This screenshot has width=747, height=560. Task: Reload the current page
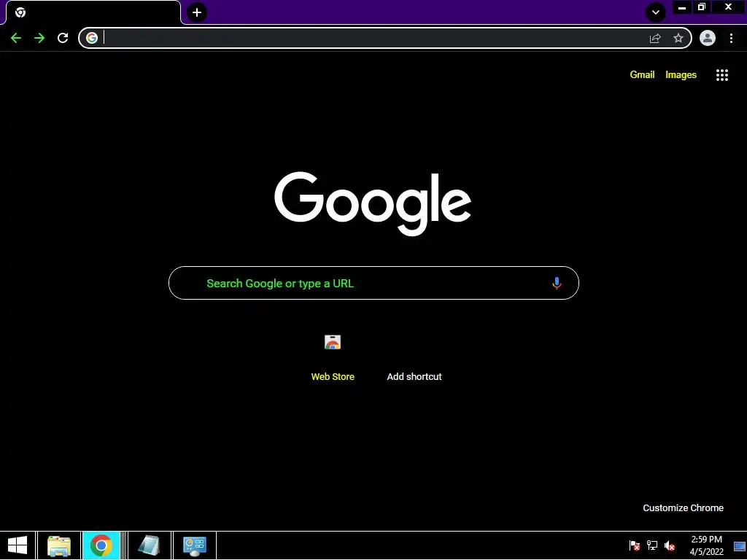point(63,38)
